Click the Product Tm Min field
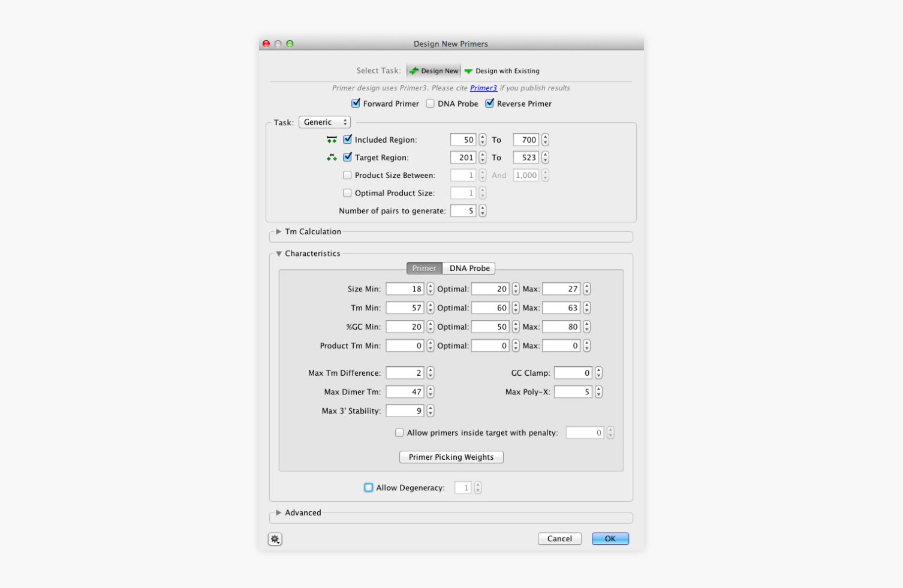The width and height of the screenshot is (903, 588). [x=405, y=346]
